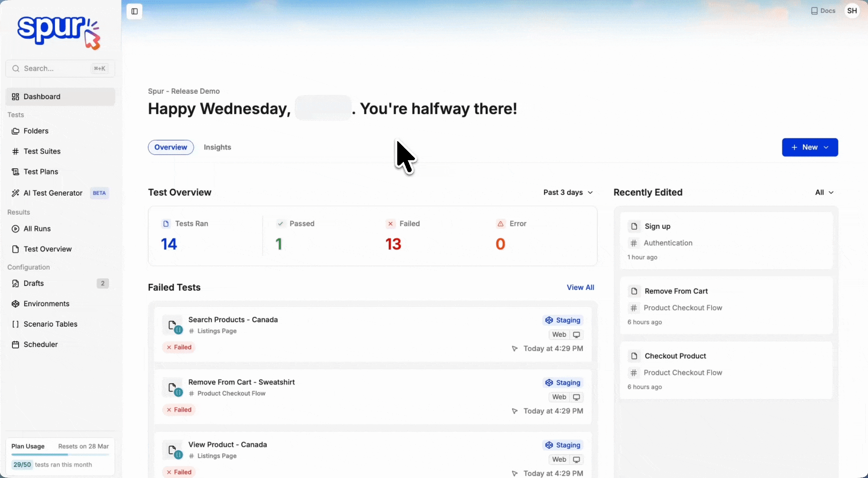Open Environments in the sidebar
Viewport: 868px width, 478px height.
(x=46, y=304)
